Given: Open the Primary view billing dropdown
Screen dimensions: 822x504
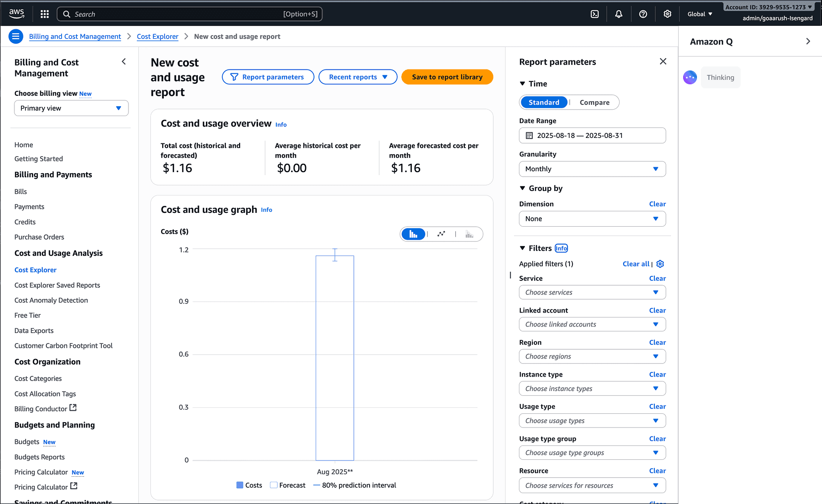Looking at the screenshot, I should pos(71,108).
